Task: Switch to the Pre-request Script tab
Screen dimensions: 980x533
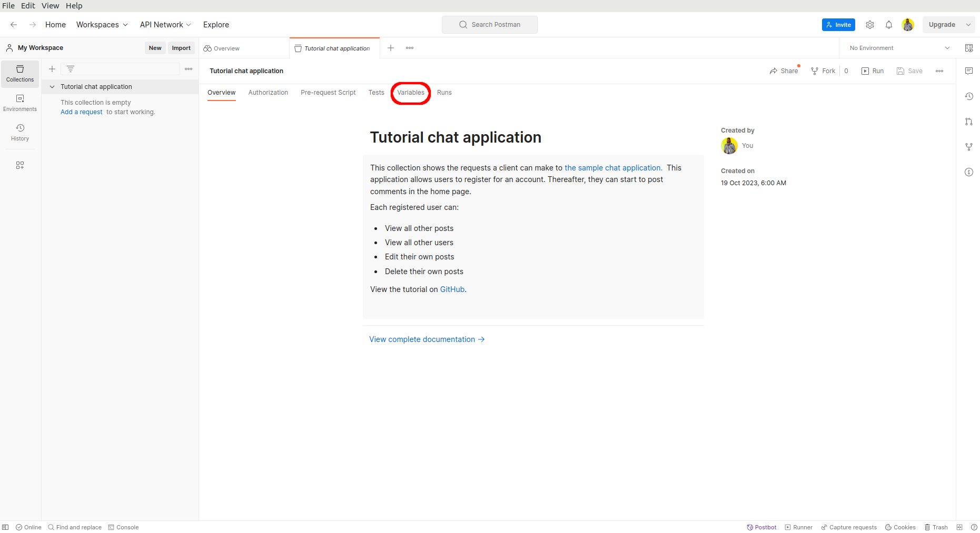Action: (328, 93)
